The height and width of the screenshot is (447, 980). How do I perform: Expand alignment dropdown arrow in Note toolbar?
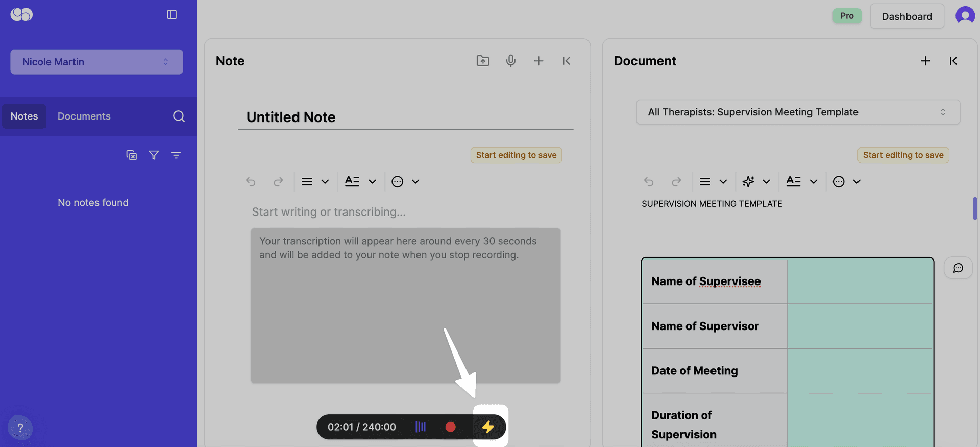[325, 181]
